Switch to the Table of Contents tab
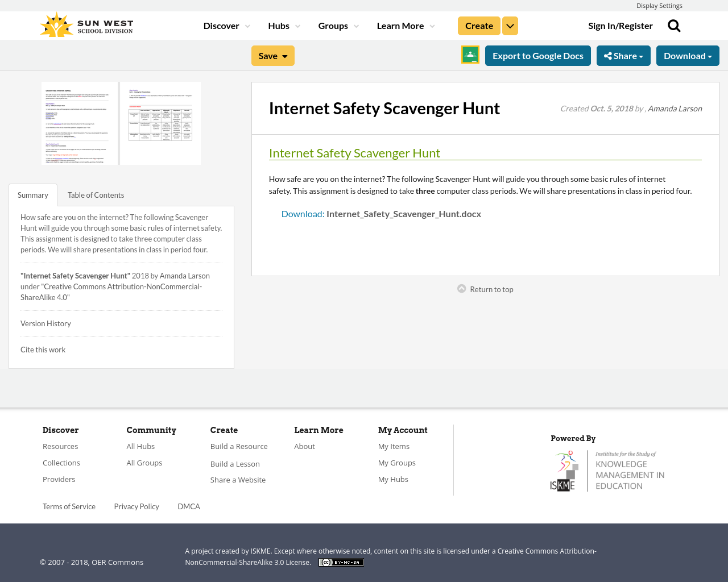728x582 pixels. pyautogui.click(x=96, y=195)
